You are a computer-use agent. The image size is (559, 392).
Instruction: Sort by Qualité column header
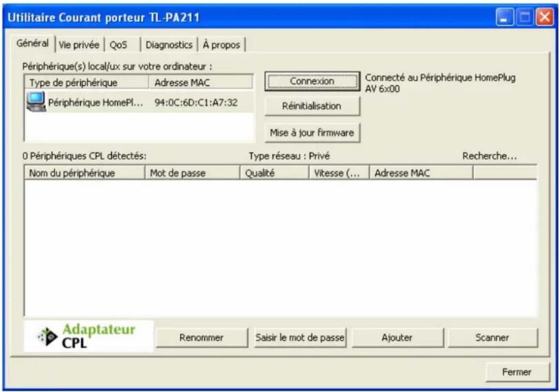tap(275, 173)
